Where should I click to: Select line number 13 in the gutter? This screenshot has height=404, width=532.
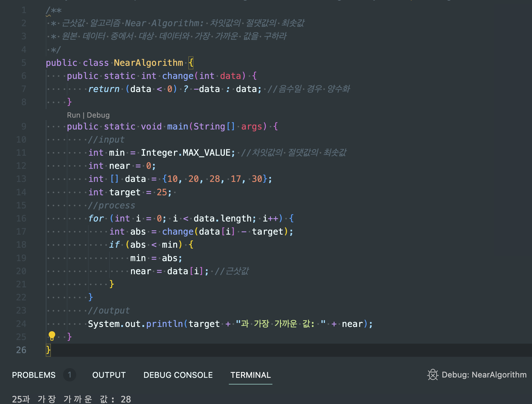pos(21,179)
